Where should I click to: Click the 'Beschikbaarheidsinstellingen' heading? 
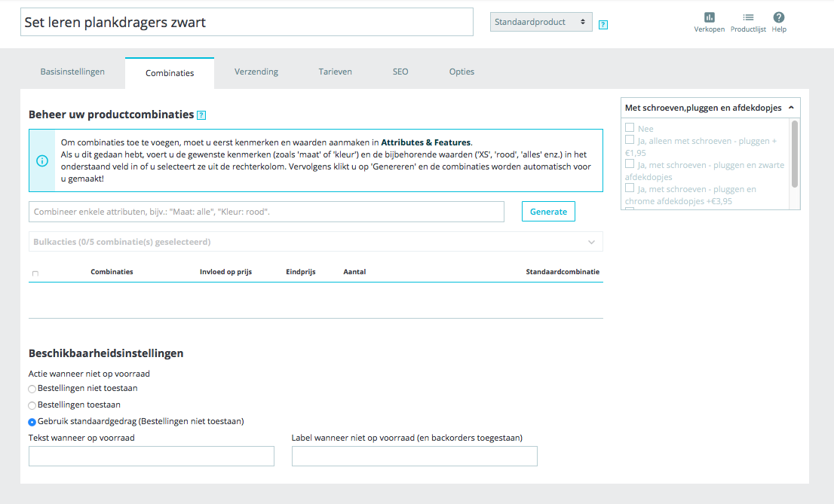[x=106, y=353]
